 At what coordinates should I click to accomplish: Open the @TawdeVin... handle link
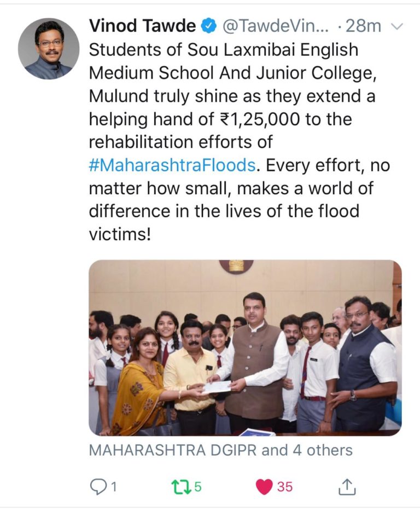tap(276, 26)
